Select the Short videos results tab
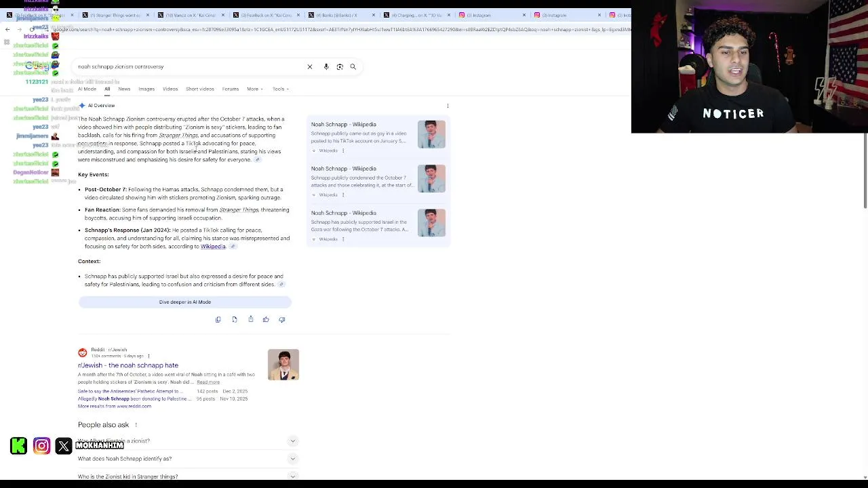Image resolution: width=868 pixels, height=488 pixels. (200, 89)
